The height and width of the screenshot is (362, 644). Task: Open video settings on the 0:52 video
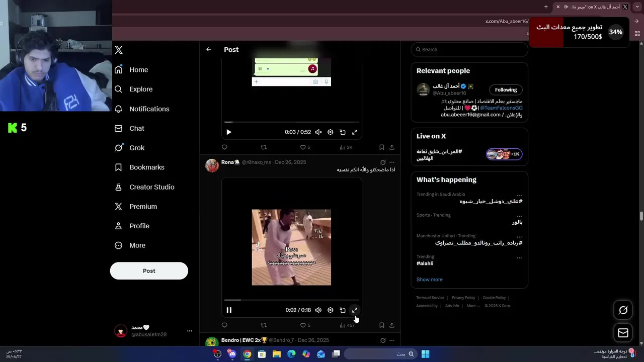click(x=331, y=132)
